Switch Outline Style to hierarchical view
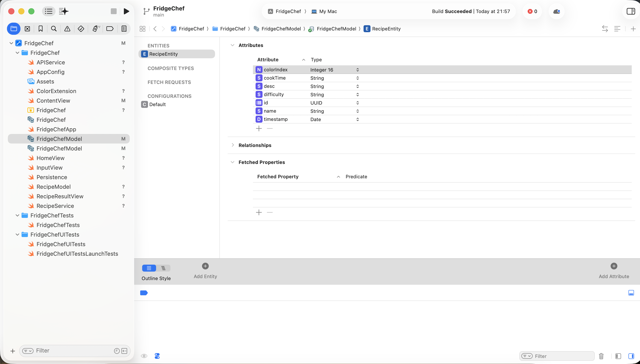640x364 pixels. (163, 268)
